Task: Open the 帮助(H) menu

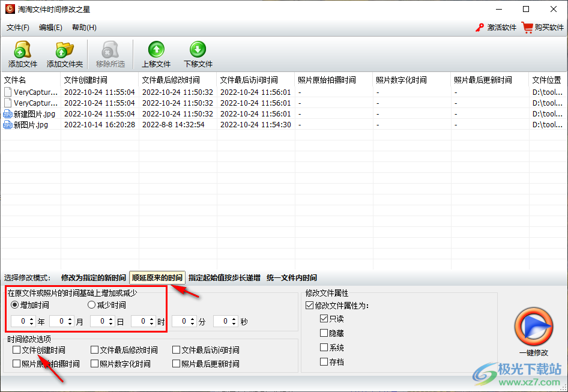Action: (x=84, y=28)
